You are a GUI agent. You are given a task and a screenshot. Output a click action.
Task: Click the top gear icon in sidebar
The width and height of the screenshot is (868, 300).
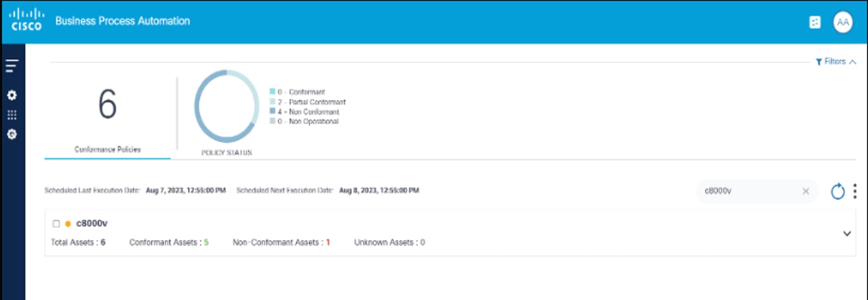pyautogui.click(x=12, y=95)
